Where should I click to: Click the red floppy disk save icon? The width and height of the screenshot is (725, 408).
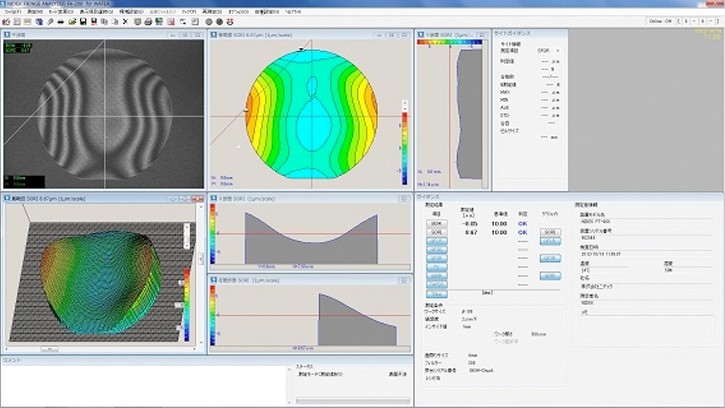click(94, 22)
